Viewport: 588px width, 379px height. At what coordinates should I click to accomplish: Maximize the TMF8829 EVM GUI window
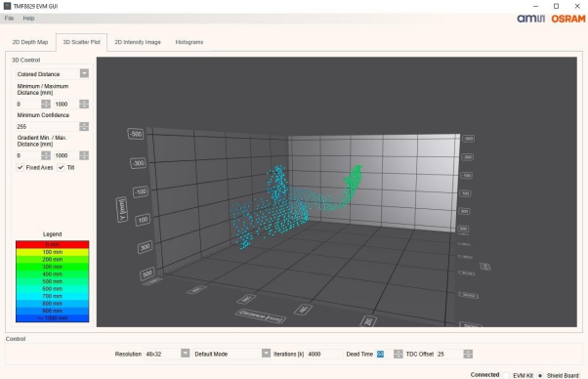click(x=556, y=6)
